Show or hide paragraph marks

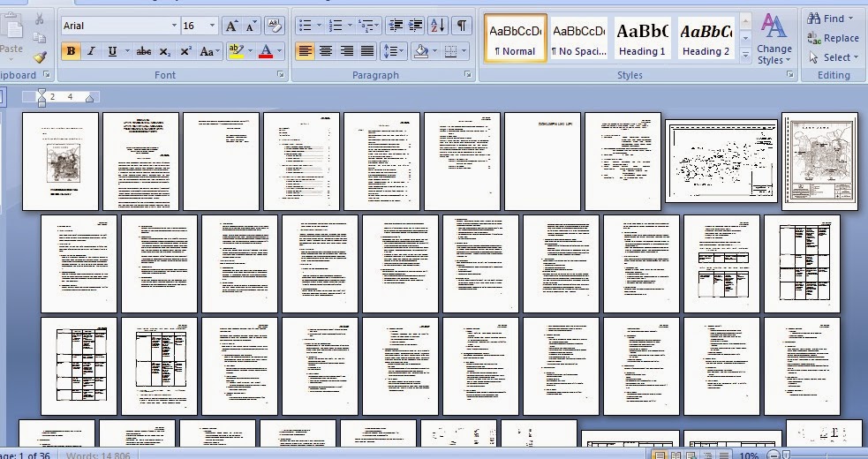pyautogui.click(x=461, y=26)
